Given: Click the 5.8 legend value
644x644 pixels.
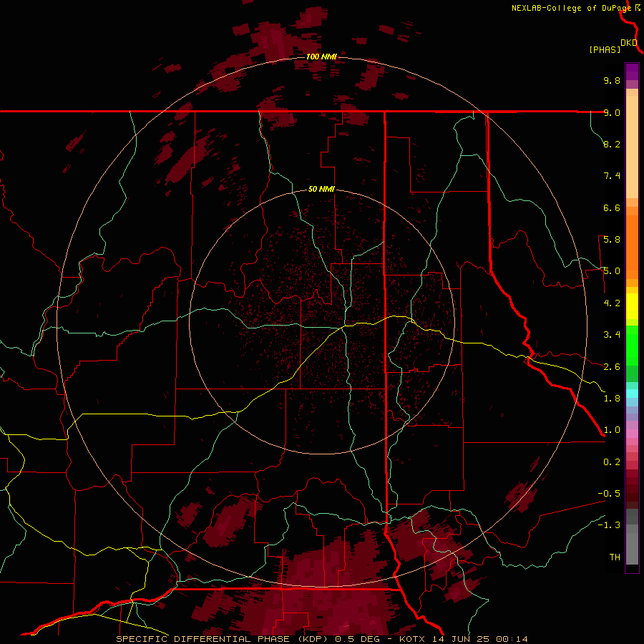Looking at the screenshot, I should 612,240.
